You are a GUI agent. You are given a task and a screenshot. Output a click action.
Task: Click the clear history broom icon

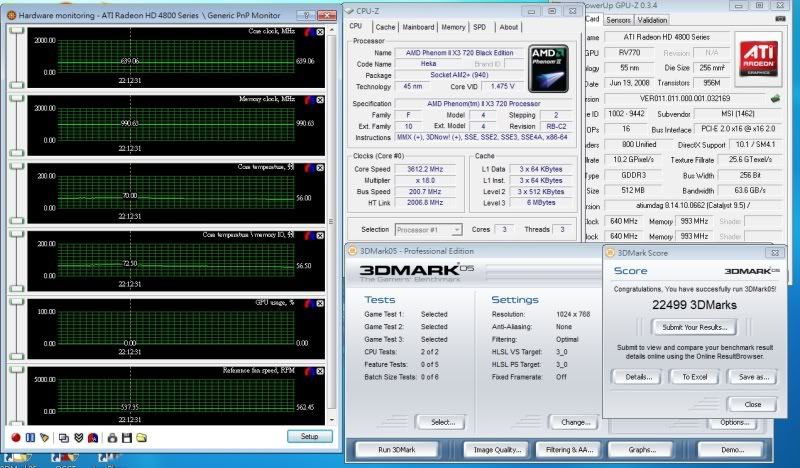[46, 437]
